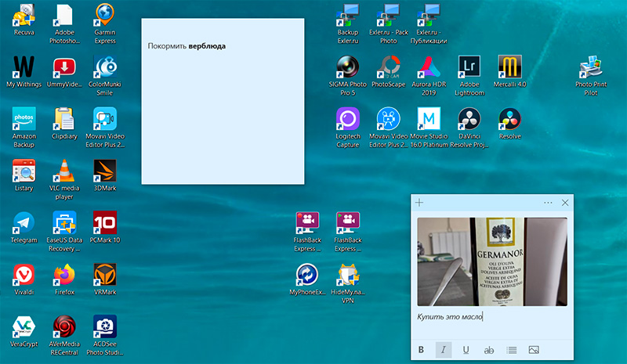Disable italic formatting in sticky note
Image resolution: width=627 pixels, height=364 pixels.
(x=444, y=350)
